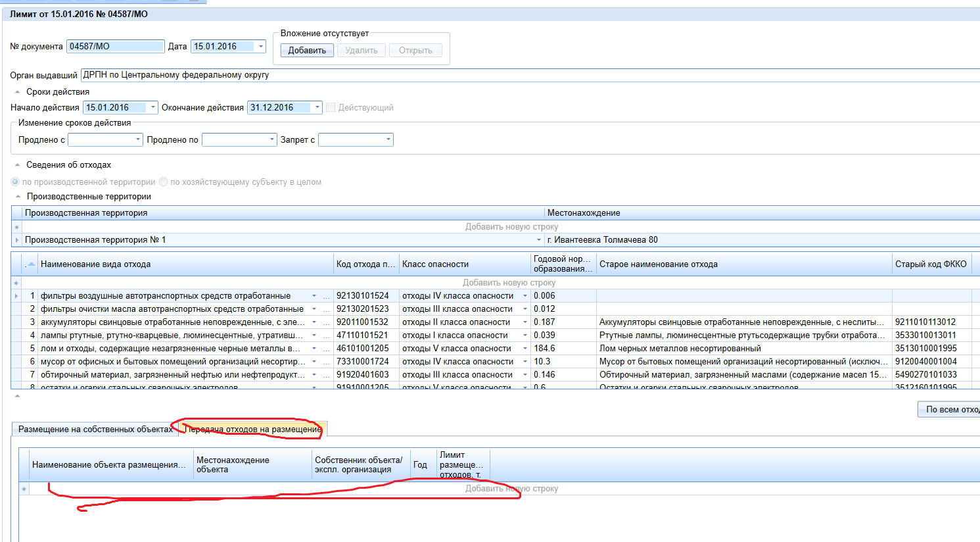This screenshot has width=980, height=542.
Task: Open the Запрет с date dropdown
Action: click(x=388, y=139)
